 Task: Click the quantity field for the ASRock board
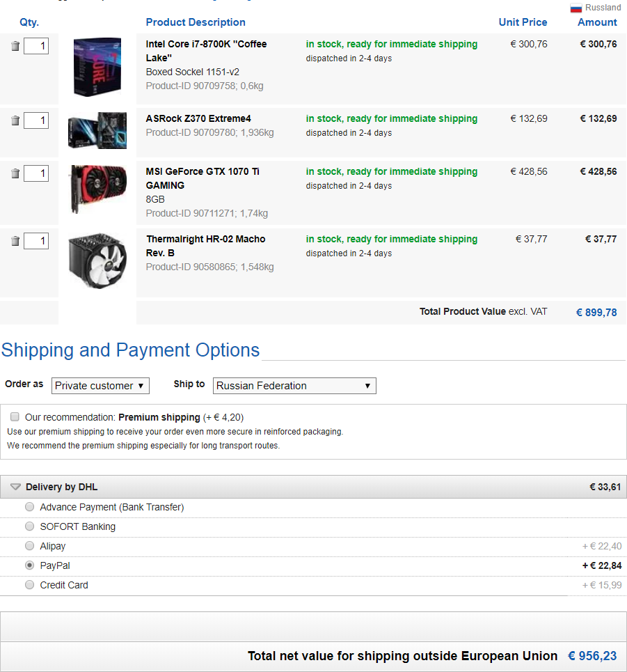[36, 120]
